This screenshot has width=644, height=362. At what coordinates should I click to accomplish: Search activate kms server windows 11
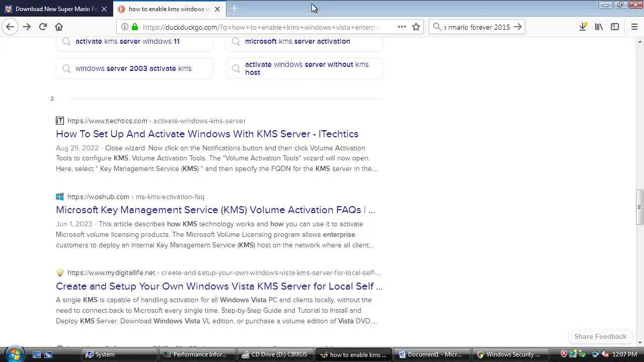[x=134, y=42]
